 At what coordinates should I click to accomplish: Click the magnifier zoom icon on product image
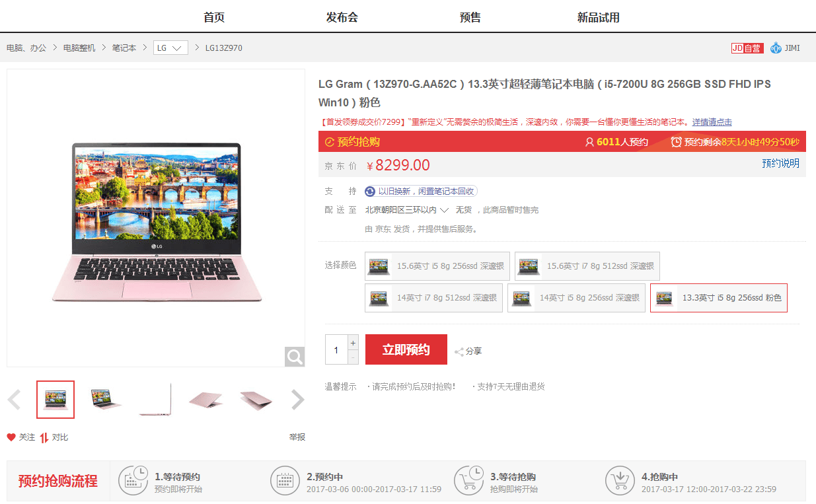pos(295,357)
